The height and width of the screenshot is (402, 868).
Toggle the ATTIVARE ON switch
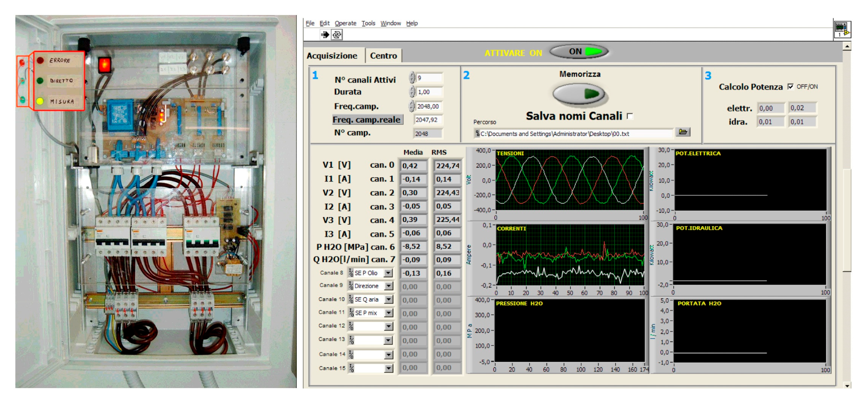(579, 52)
